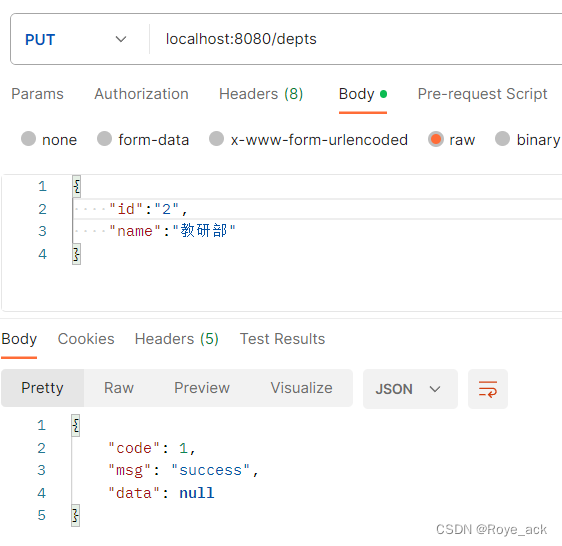Click the green dot on the Body tab

pos(383,94)
